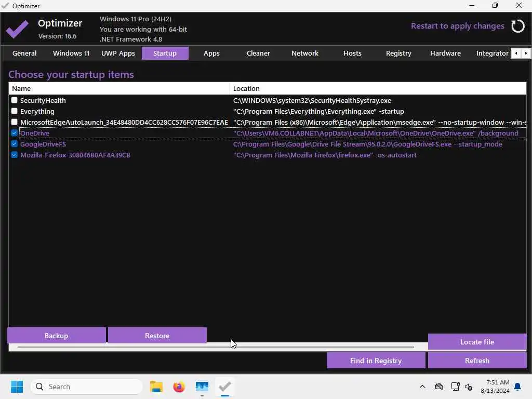
Task: Show hidden system tray icons
Action: (x=422, y=387)
